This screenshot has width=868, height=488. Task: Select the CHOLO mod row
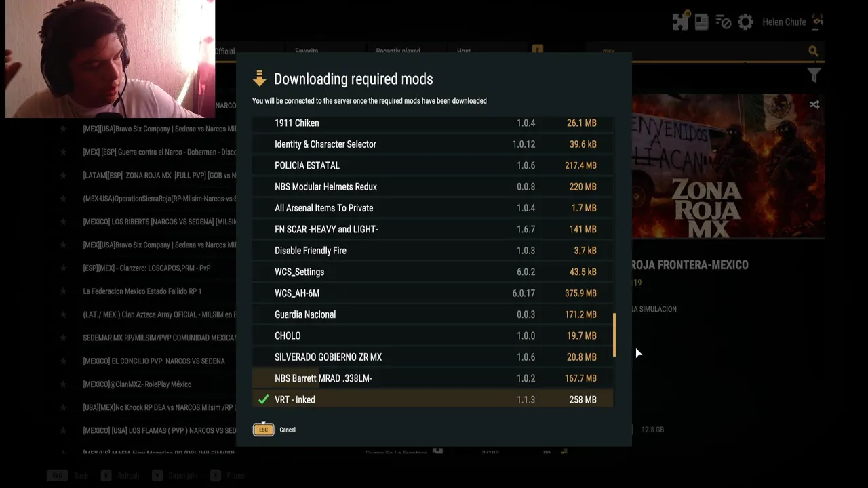click(x=433, y=335)
